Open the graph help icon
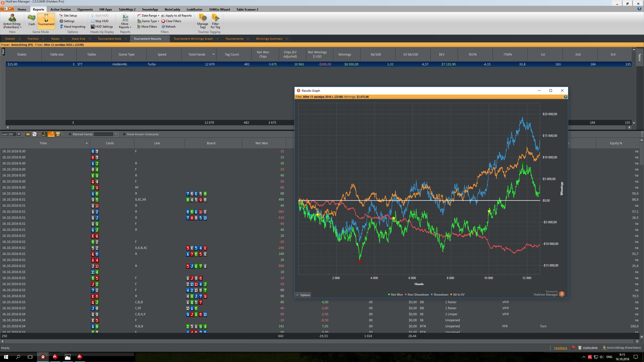The image size is (644, 362). point(566,97)
